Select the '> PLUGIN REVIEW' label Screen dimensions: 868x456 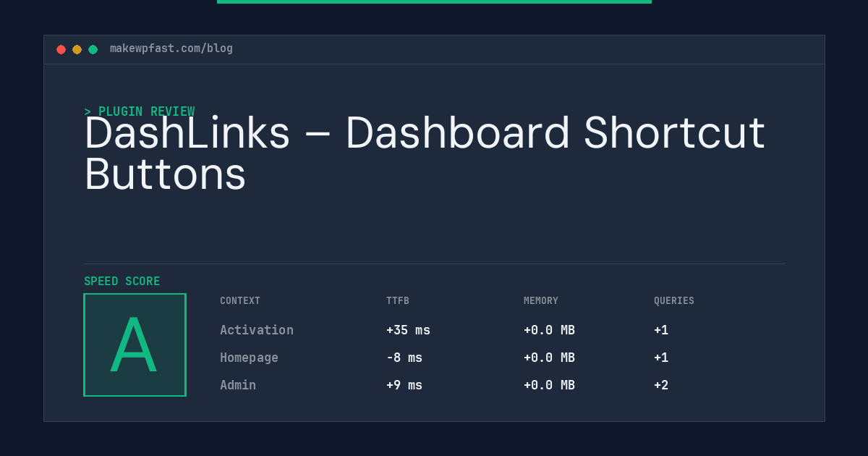click(x=140, y=111)
